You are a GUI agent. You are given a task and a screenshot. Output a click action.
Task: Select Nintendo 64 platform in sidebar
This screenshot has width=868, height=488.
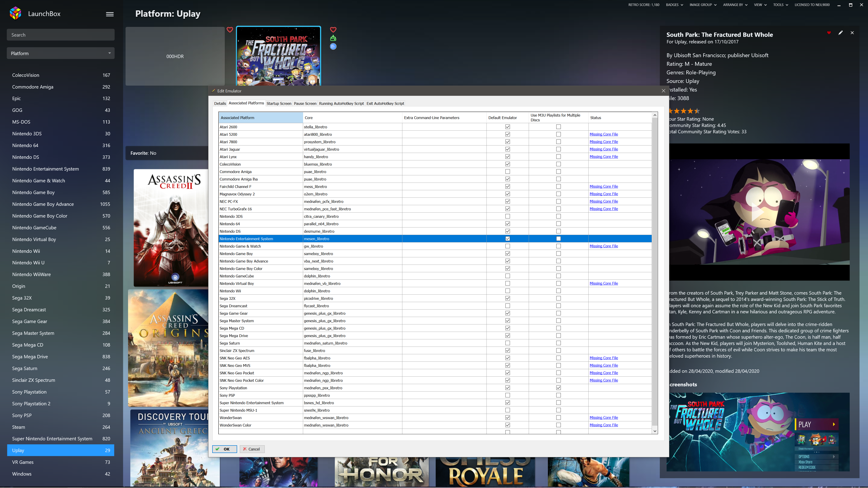(x=61, y=145)
